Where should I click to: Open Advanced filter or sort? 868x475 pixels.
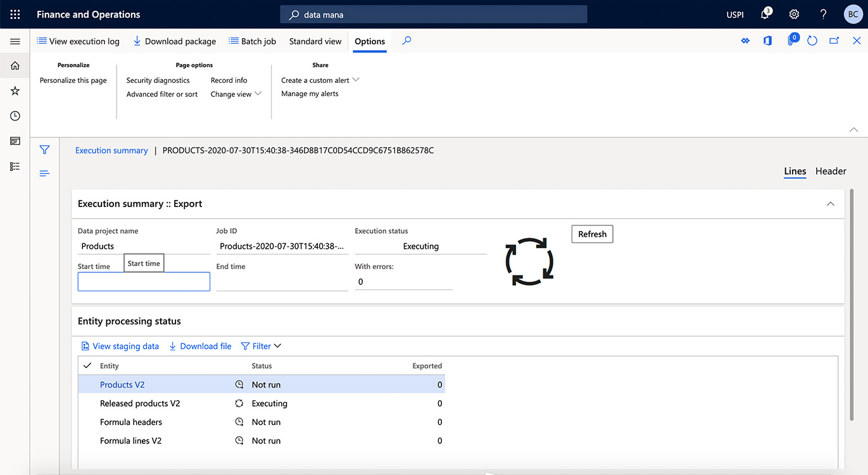[162, 94]
